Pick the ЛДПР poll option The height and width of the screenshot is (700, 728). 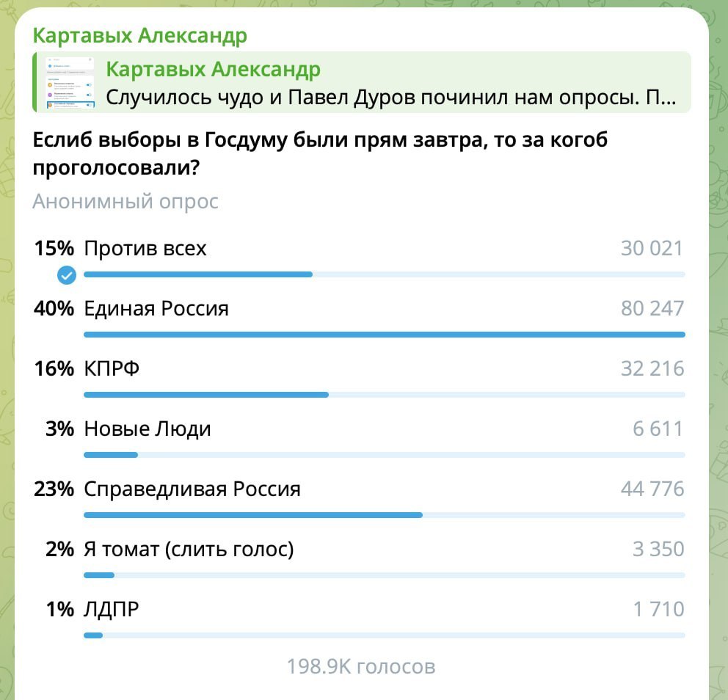112,609
